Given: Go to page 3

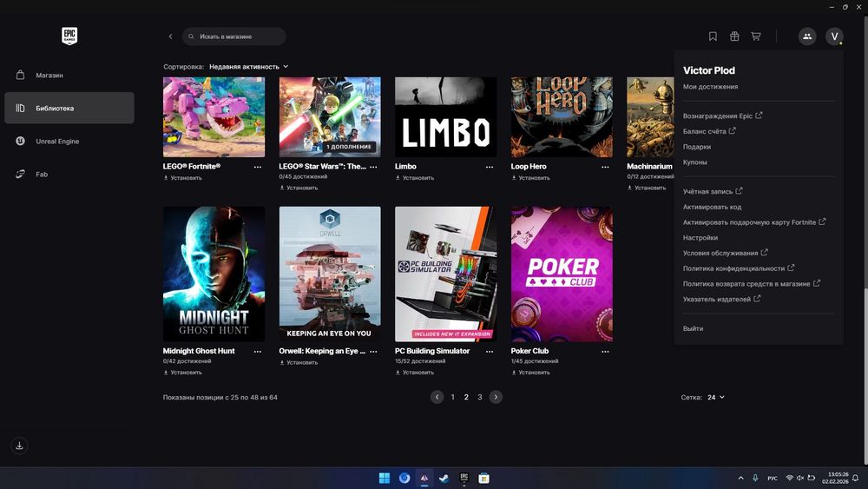Looking at the screenshot, I should tap(480, 397).
